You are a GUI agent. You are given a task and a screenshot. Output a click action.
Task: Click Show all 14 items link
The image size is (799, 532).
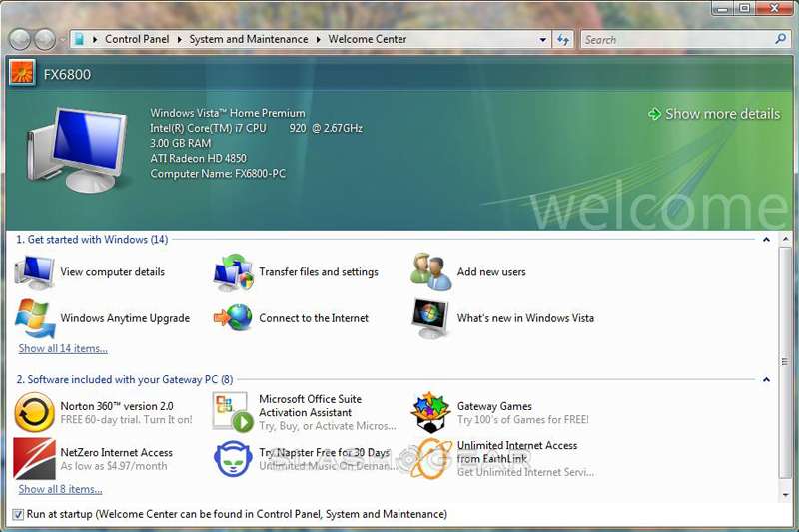click(x=63, y=348)
